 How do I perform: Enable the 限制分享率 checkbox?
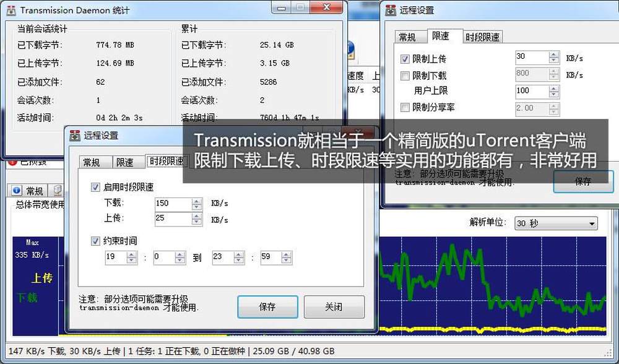[x=405, y=107]
